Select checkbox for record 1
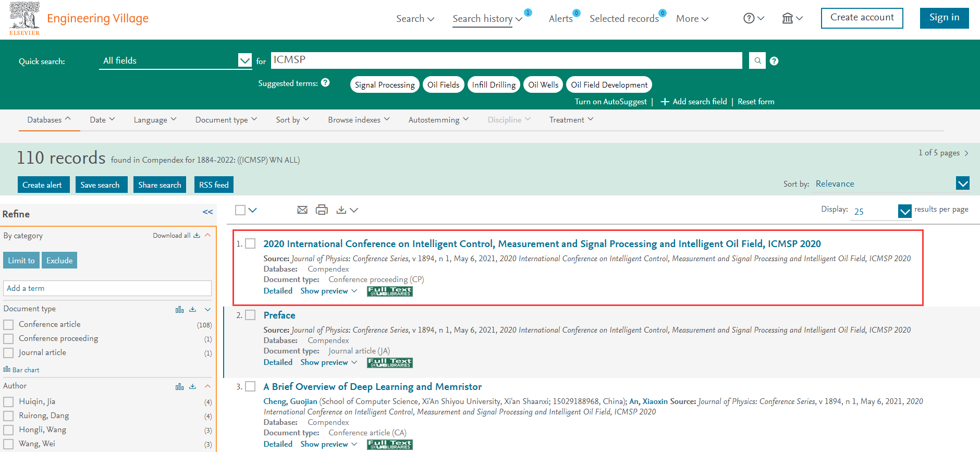The height and width of the screenshot is (452, 980). [x=250, y=243]
